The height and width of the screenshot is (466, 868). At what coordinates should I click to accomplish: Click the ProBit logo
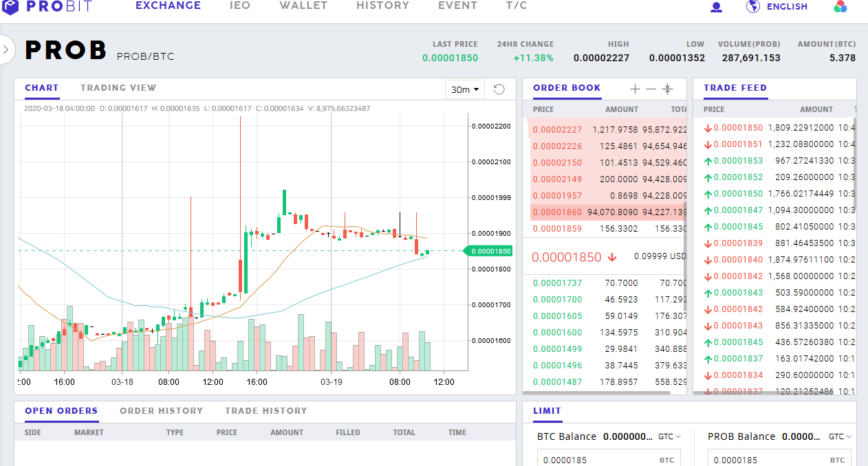47,6
